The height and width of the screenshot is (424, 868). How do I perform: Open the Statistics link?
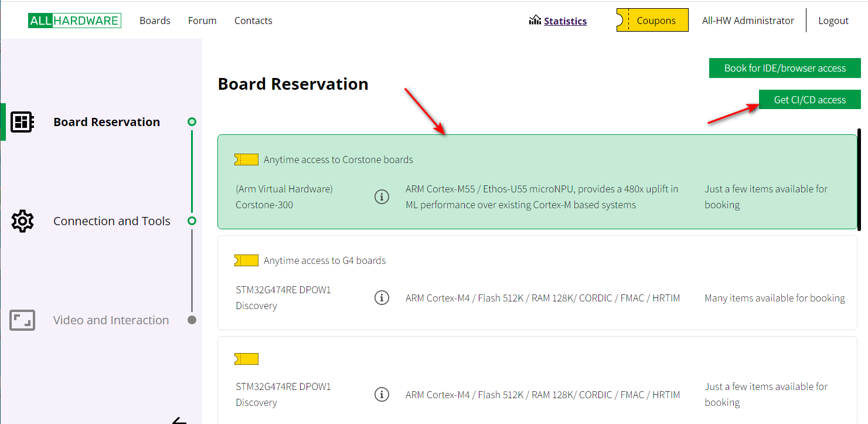pos(565,21)
